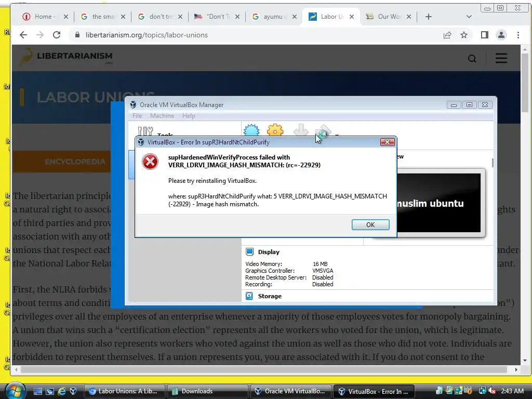
Task: Reload the current page
Action: tap(57, 35)
